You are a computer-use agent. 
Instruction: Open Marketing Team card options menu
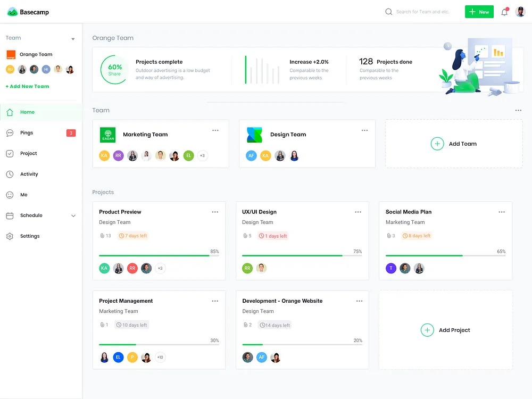(x=215, y=130)
